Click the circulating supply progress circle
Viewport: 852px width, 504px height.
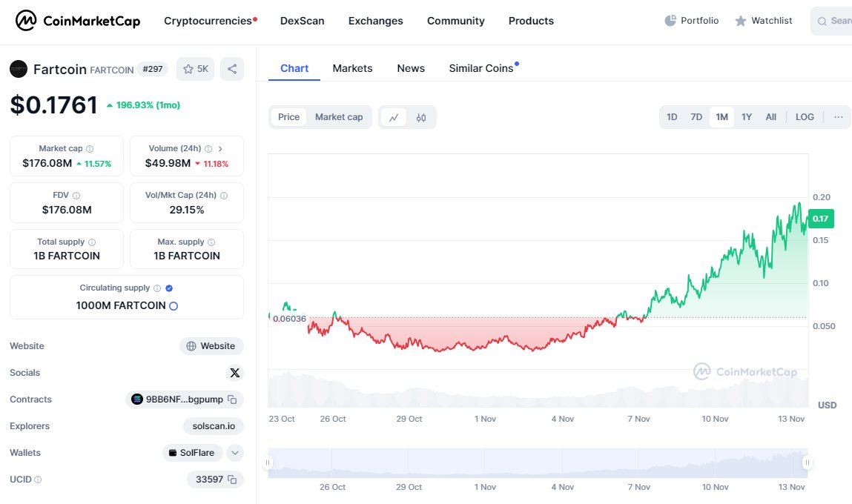(174, 306)
